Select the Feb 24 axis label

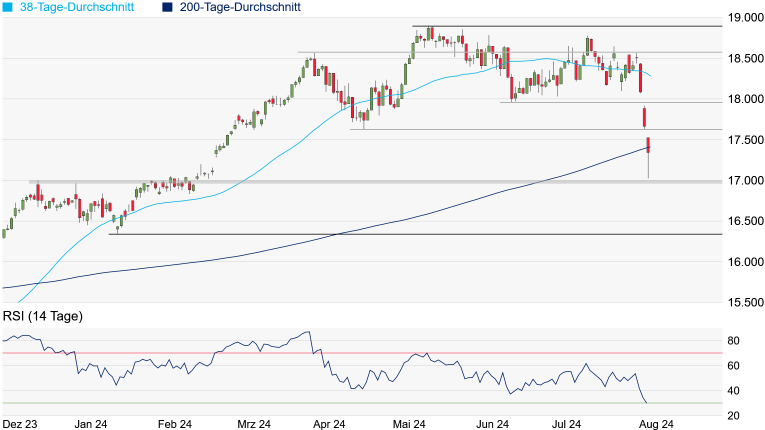coord(174,424)
